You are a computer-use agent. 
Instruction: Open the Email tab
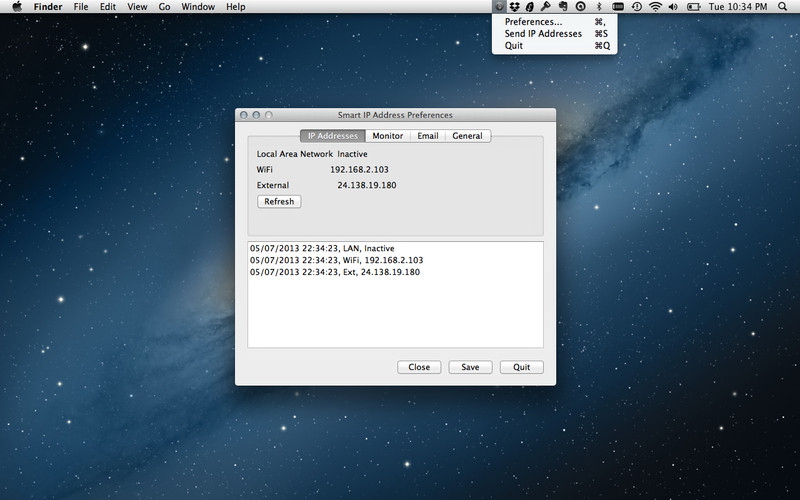pyautogui.click(x=428, y=136)
